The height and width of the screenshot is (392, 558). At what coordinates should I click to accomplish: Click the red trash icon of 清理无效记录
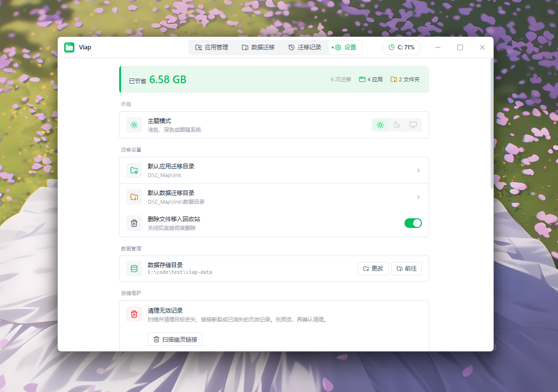point(134,314)
